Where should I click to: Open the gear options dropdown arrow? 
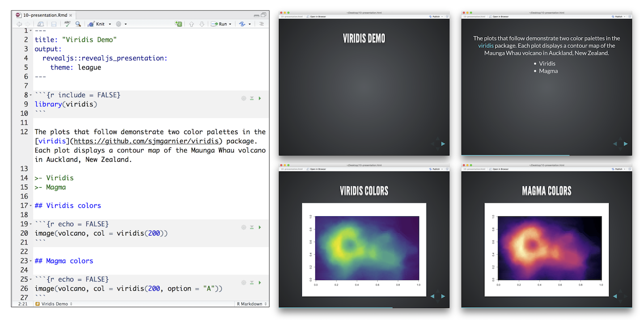(126, 24)
